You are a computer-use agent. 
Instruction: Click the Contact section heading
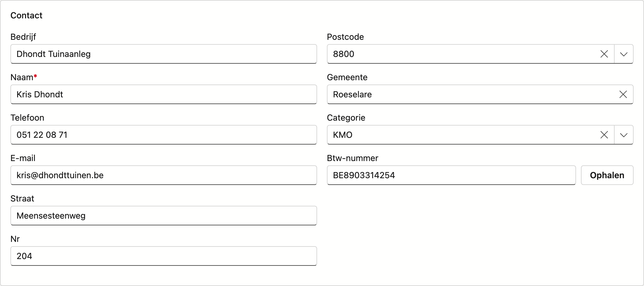click(26, 15)
